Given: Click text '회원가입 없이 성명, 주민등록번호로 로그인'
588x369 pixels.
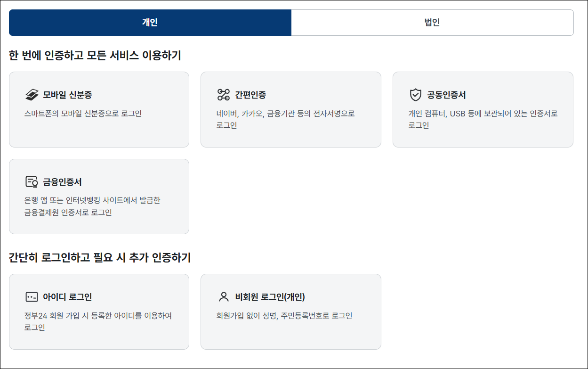Looking at the screenshot, I should coord(284,316).
